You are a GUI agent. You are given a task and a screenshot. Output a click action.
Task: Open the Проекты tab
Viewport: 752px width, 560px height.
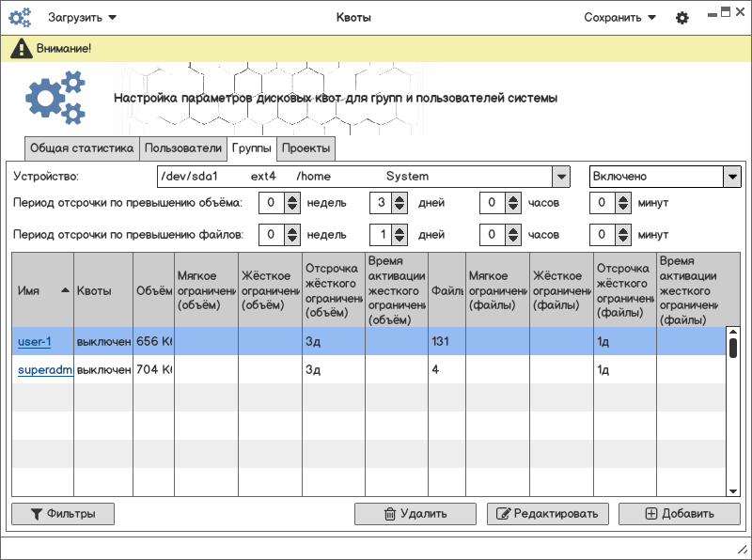click(x=305, y=148)
